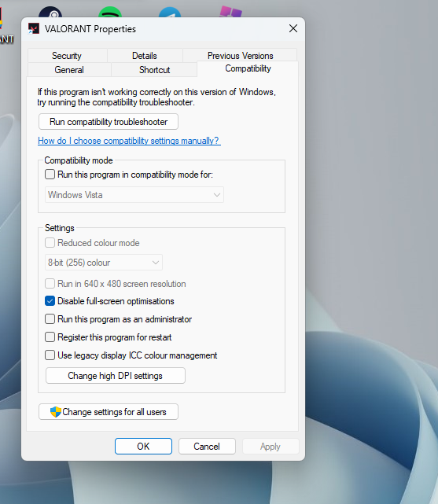Click the Telegram desktop icon
Viewport: 438px width, 504px height.
click(x=170, y=13)
